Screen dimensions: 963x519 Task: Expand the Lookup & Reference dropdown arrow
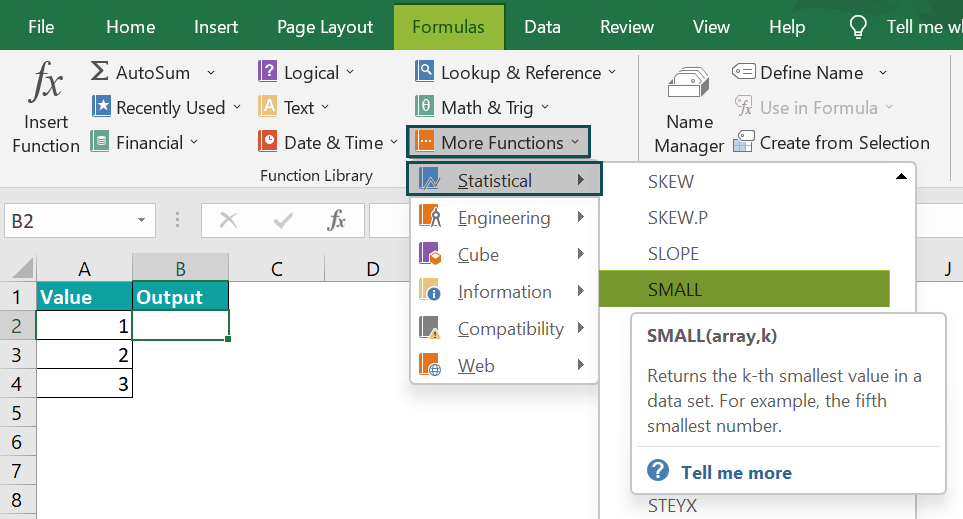tap(612, 72)
